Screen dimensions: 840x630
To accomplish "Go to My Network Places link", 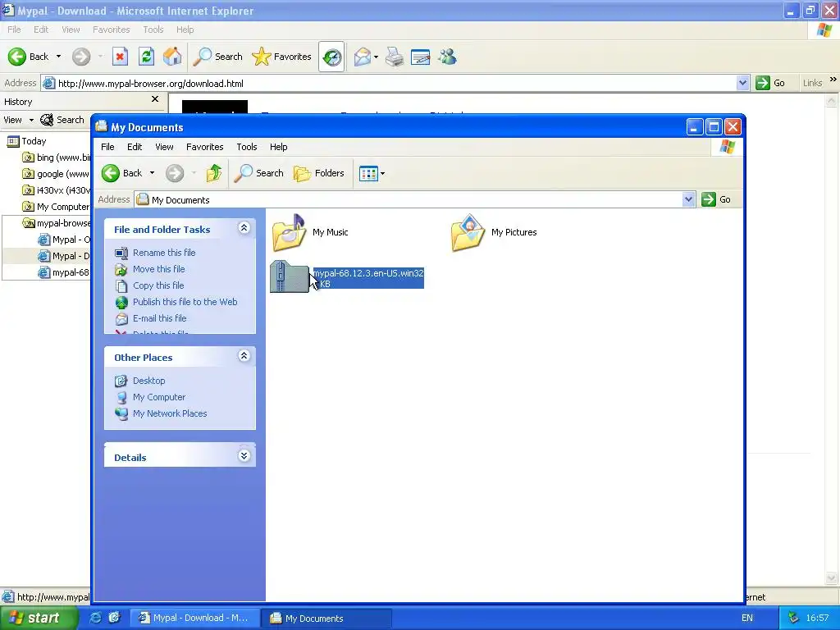I will (170, 413).
